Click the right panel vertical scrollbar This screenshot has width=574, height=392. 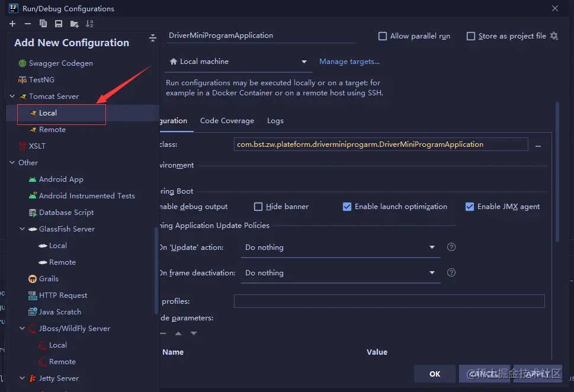[x=557, y=172]
